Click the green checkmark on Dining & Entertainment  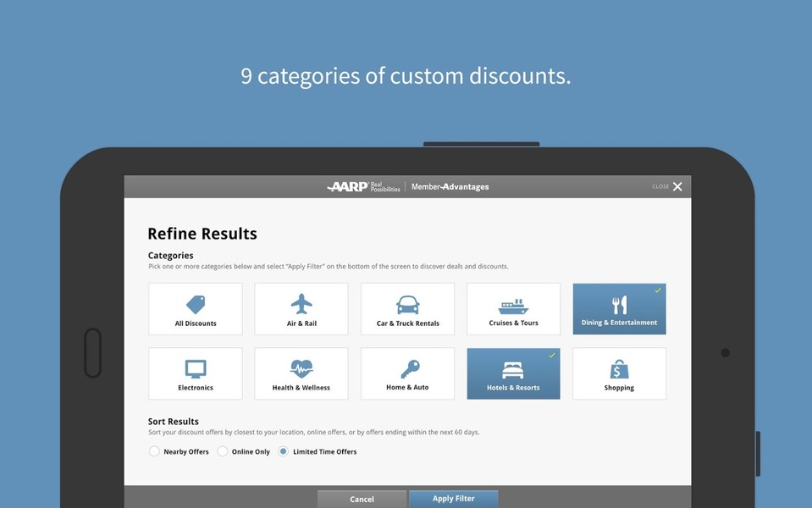coord(658,290)
